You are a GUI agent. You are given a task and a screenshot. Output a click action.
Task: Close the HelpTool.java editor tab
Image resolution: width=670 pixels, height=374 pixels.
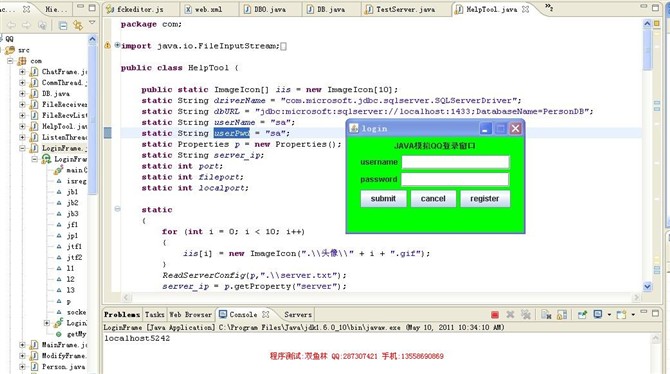coord(526,9)
